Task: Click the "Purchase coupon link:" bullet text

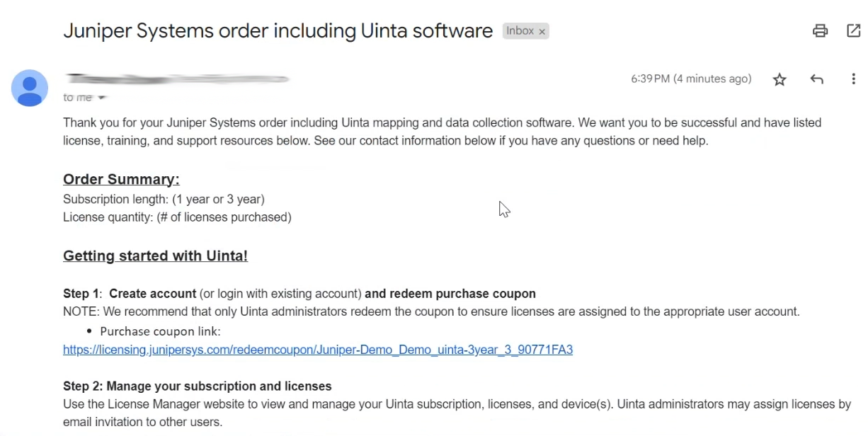Action: [x=160, y=331]
